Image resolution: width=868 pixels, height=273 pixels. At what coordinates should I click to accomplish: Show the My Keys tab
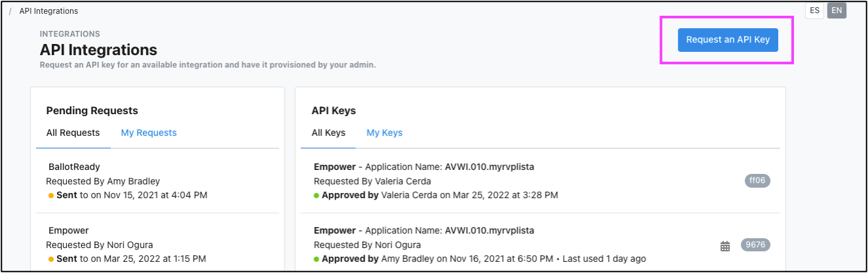(x=384, y=133)
